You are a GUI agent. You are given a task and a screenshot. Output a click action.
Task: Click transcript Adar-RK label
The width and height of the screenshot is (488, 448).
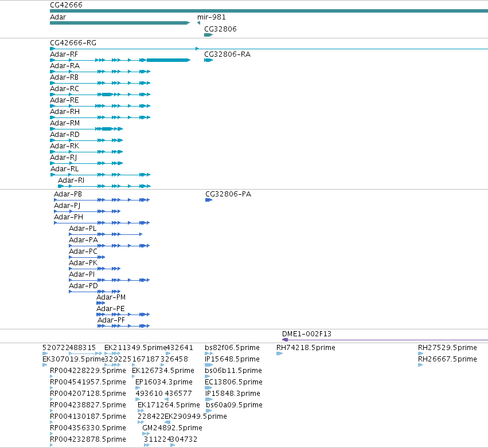pyautogui.click(x=64, y=146)
